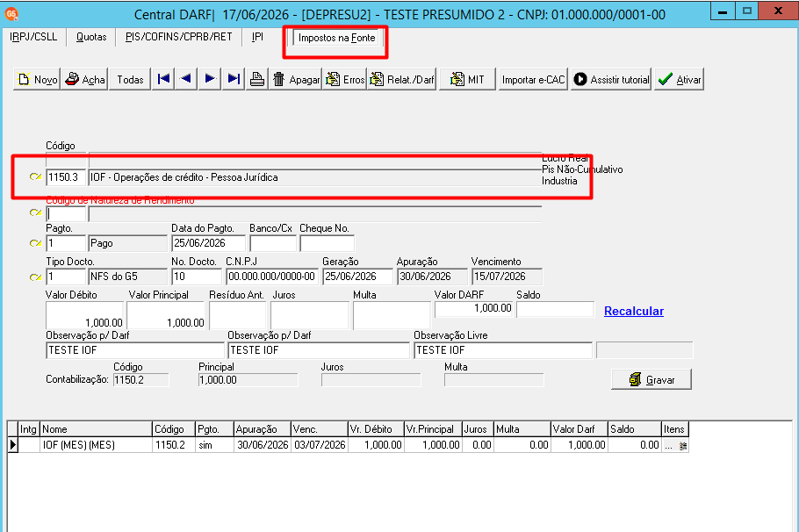Image resolution: width=799 pixels, height=532 pixels.
Task: Open lookup icon beside Pagto. field
Action: (x=35, y=243)
